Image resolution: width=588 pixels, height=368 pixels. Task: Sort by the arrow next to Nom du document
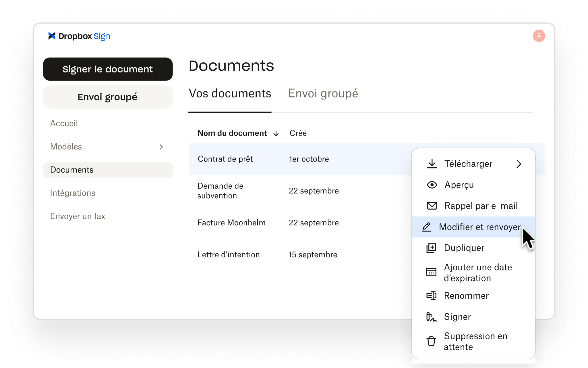pos(276,133)
